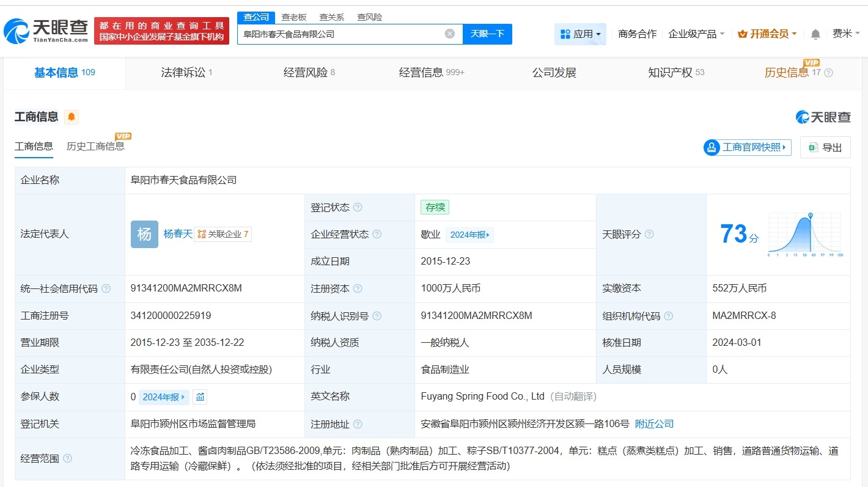Screen dimensions: 868x487
Task: Open the 法律诉讼 section tab
Action: (183, 71)
